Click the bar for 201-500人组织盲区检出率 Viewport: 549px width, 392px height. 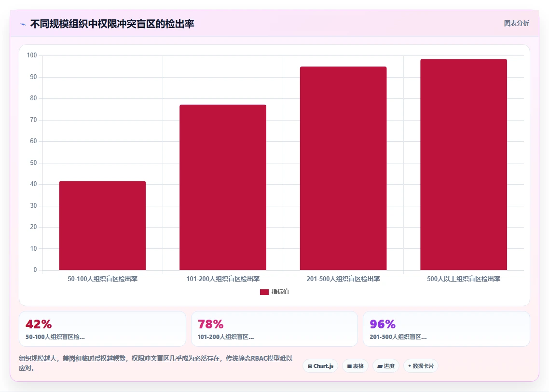pos(343,168)
